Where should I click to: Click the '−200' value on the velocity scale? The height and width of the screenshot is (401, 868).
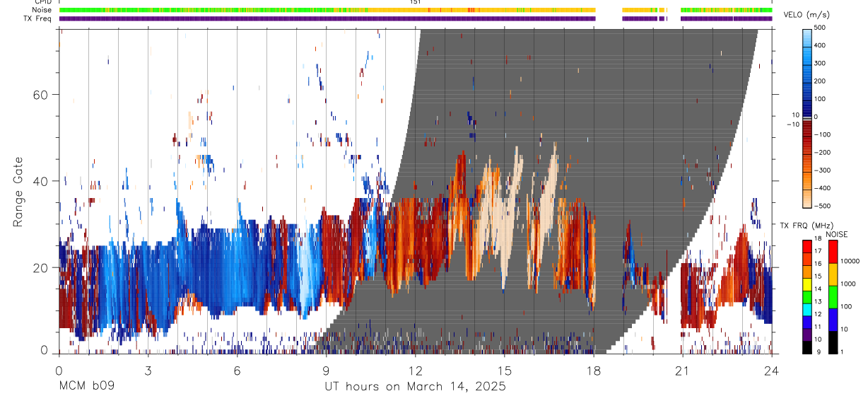823,152
